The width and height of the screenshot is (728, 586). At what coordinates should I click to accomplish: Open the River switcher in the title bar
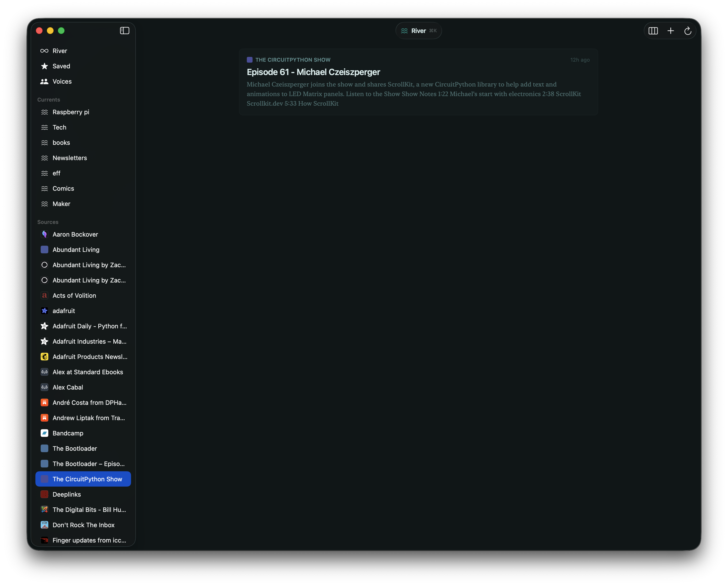(x=418, y=31)
